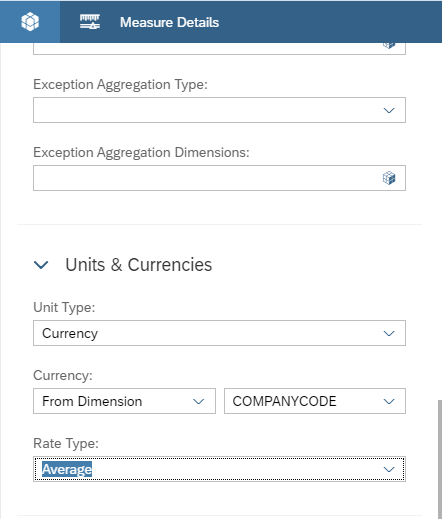Collapse the Units & Currencies section
The width and height of the screenshot is (442, 519).
[x=41, y=265]
